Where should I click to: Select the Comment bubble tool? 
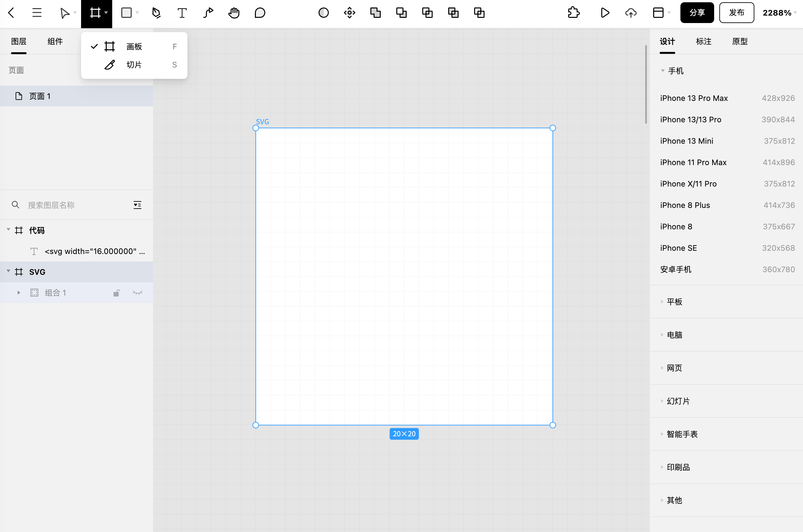(x=260, y=13)
